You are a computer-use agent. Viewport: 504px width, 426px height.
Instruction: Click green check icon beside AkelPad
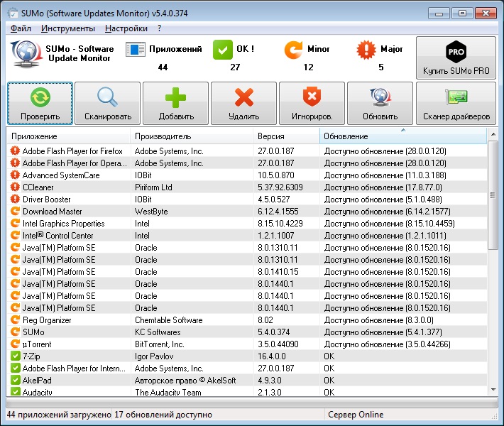(x=15, y=380)
